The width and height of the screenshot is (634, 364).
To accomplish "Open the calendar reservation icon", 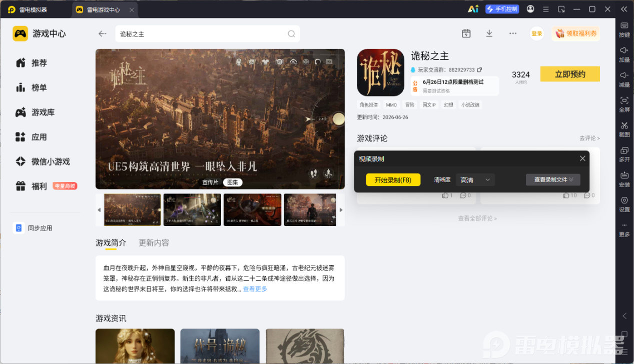I will click(466, 33).
